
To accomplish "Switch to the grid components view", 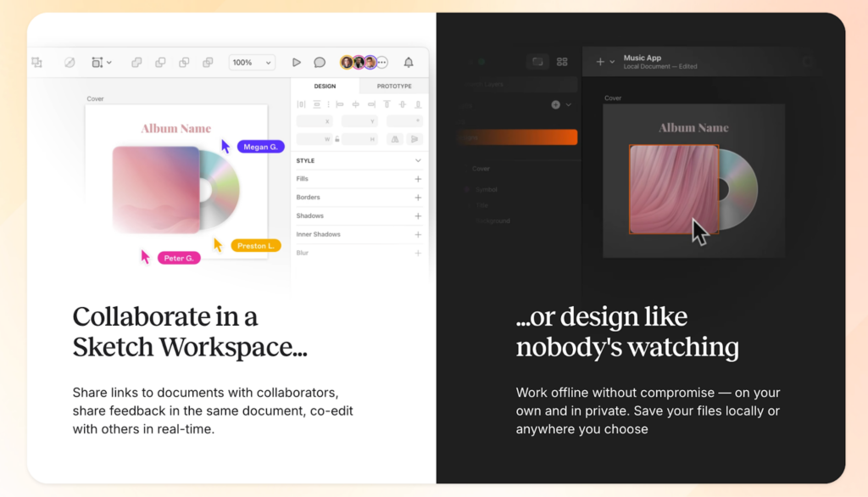I will coord(562,62).
